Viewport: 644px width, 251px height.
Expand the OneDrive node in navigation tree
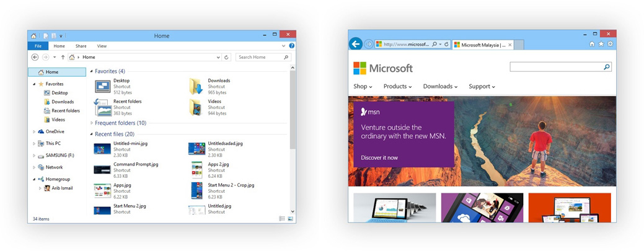(34, 131)
